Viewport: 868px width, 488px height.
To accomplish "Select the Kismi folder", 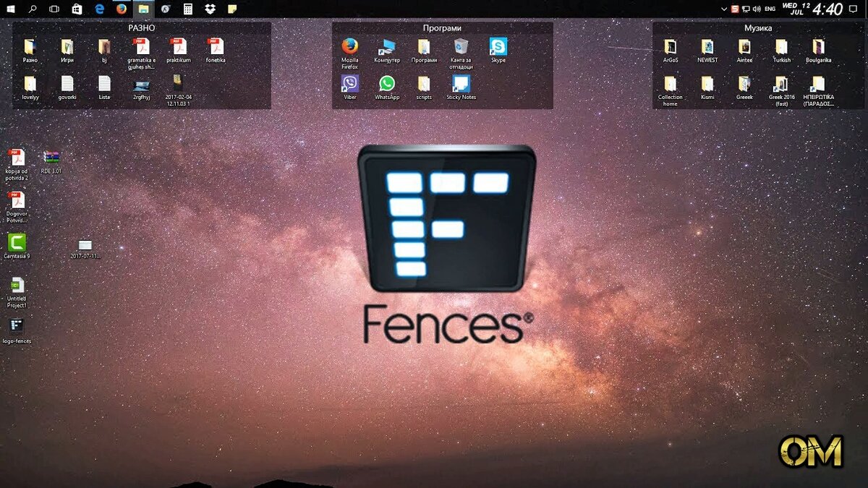I will pos(707,87).
